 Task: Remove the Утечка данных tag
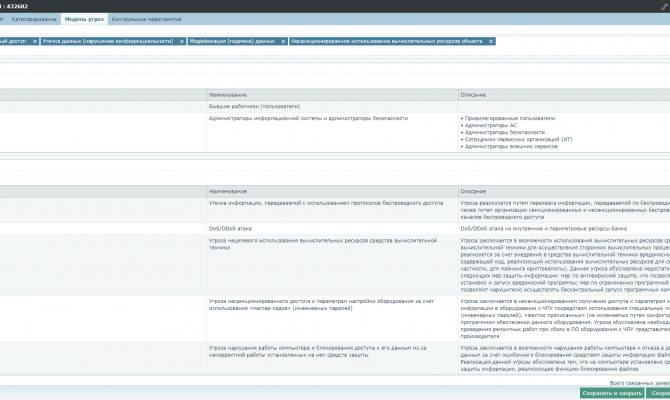182,41
